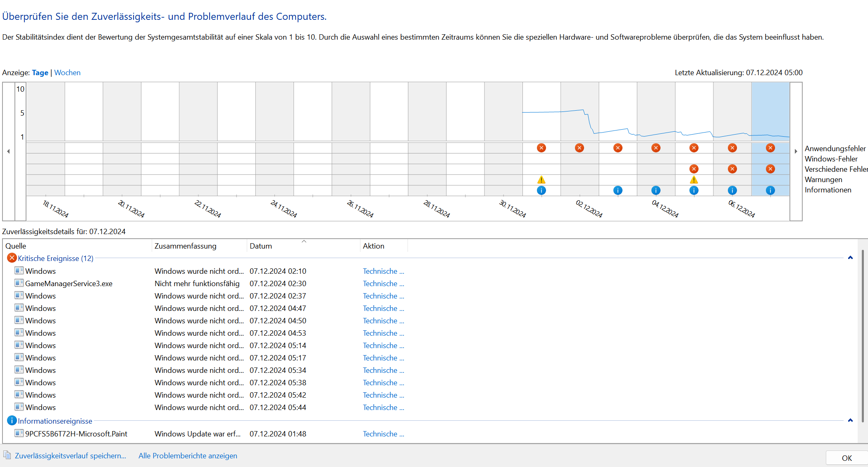
Task: Click the red Kritische Ereignisse group icon
Action: pos(12,258)
